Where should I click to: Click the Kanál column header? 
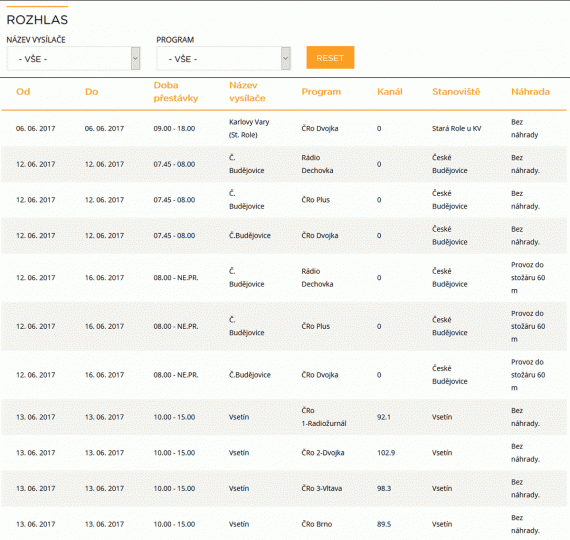point(390,92)
